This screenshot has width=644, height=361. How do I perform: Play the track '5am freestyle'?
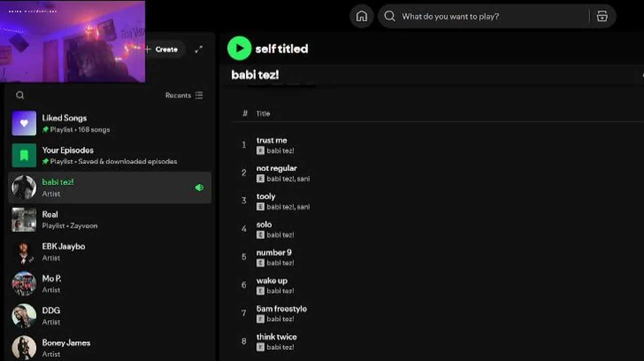[281, 309]
